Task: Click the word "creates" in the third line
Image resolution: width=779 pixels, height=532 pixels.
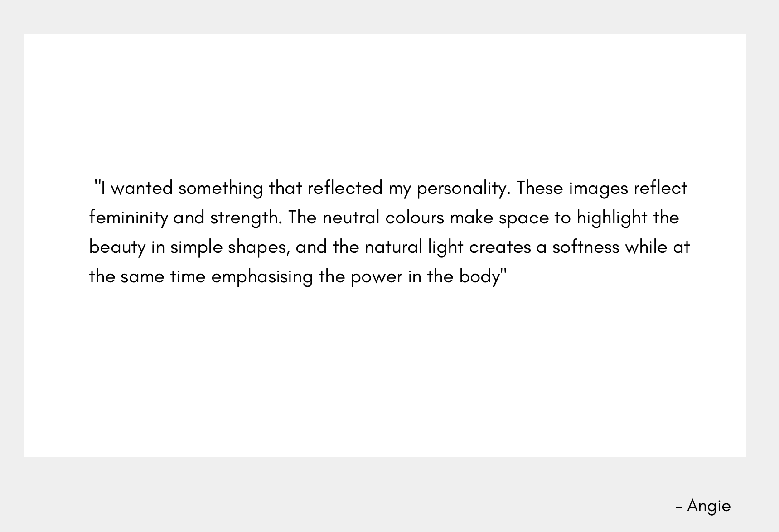Action: click(500, 248)
